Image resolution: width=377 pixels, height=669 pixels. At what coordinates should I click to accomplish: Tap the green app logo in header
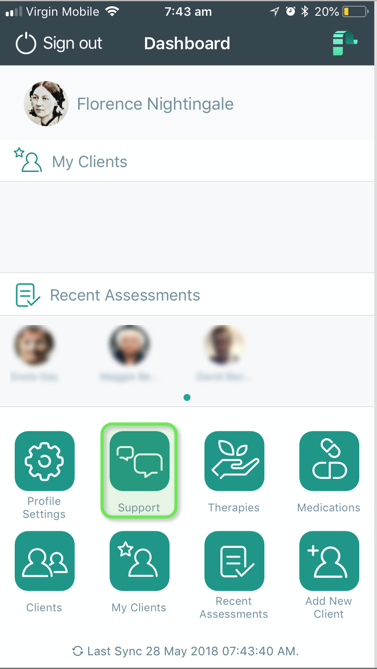(345, 43)
